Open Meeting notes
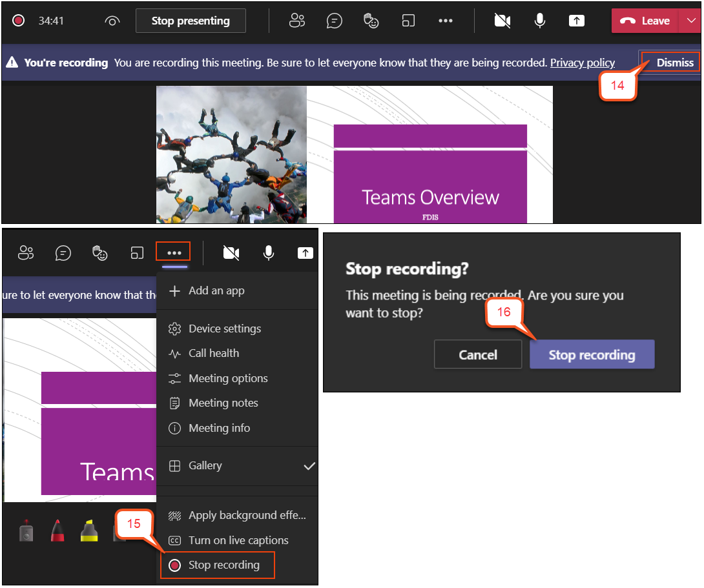The width and height of the screenshot is (704, 588). coord(237,403)
